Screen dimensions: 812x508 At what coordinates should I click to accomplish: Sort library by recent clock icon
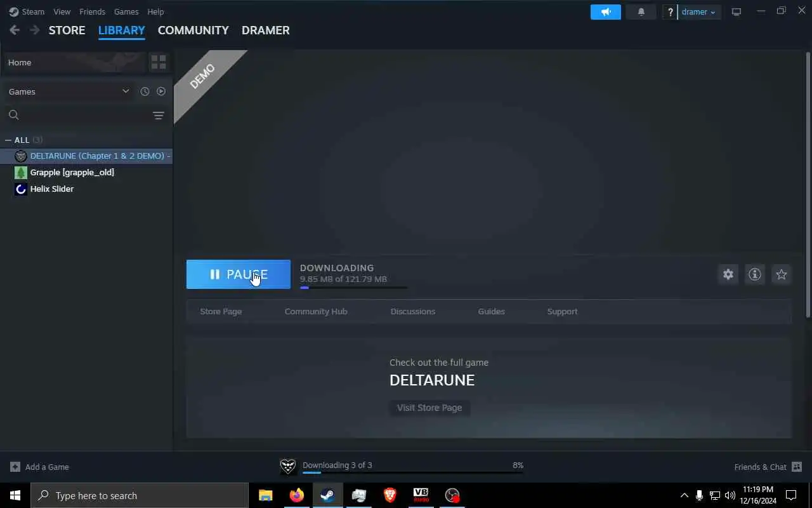(x=145, y=91)
